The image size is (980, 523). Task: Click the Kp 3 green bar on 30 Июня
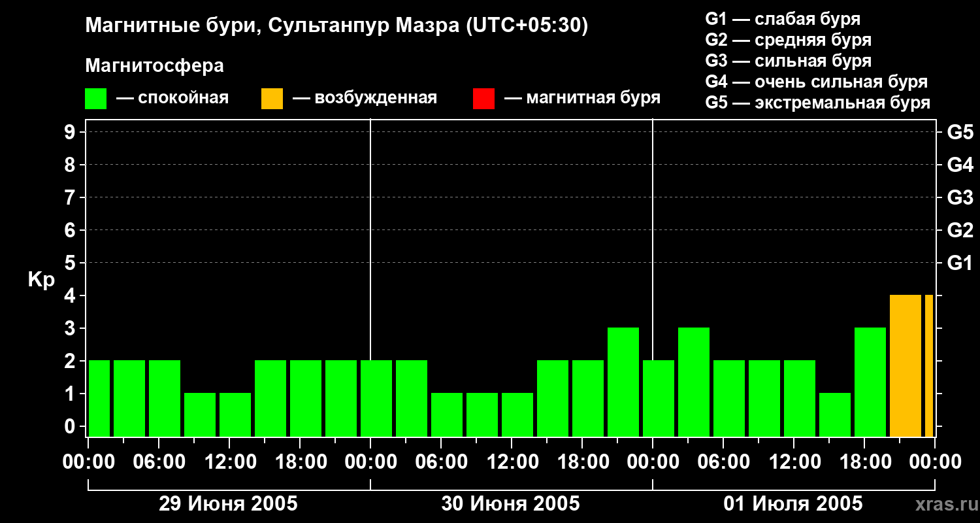click(623, 382)
